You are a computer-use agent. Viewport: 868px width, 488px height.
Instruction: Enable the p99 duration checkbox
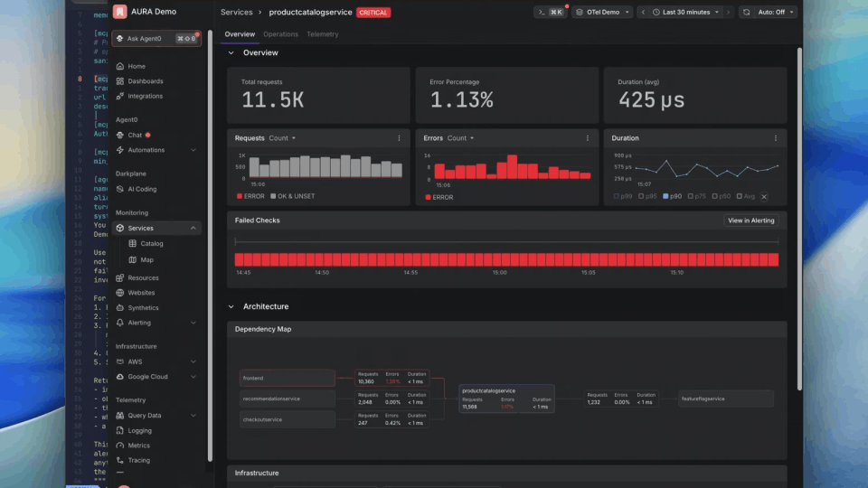[x=616, y=196]
